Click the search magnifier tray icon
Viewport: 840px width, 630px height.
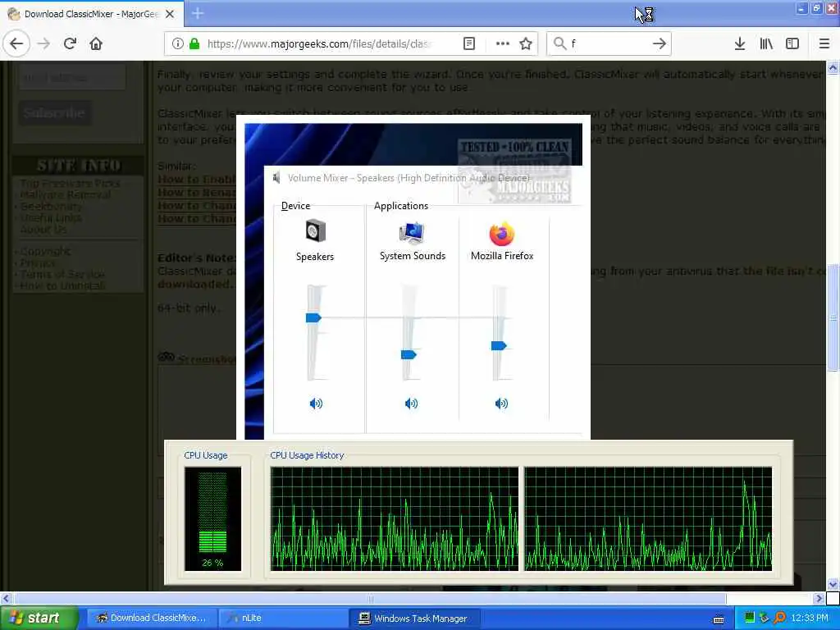coord(780,619)
